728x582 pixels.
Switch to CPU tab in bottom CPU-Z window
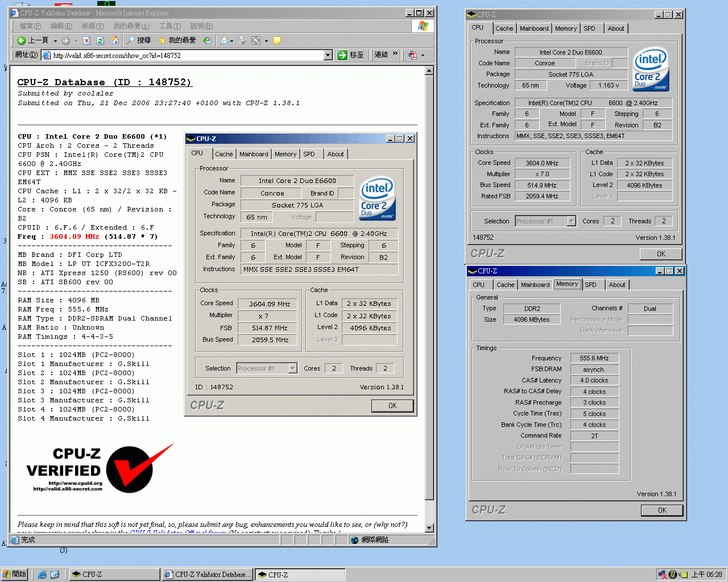click(479, 285)
